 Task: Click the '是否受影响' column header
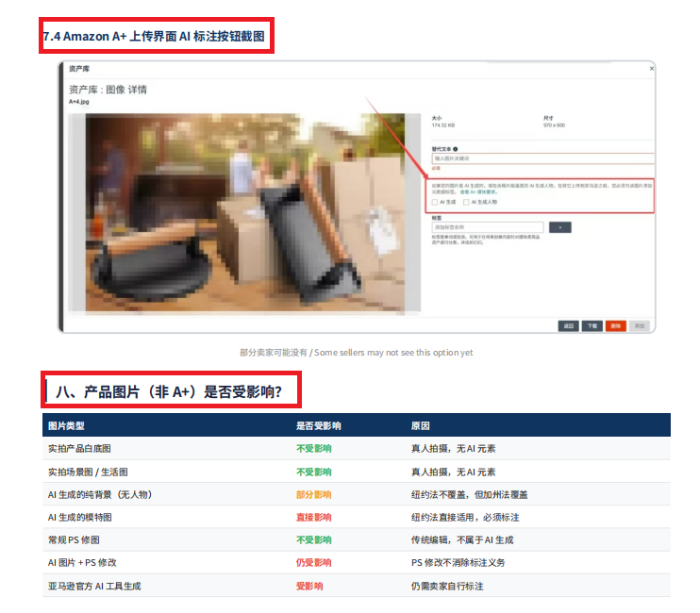[x=318, y=425]
